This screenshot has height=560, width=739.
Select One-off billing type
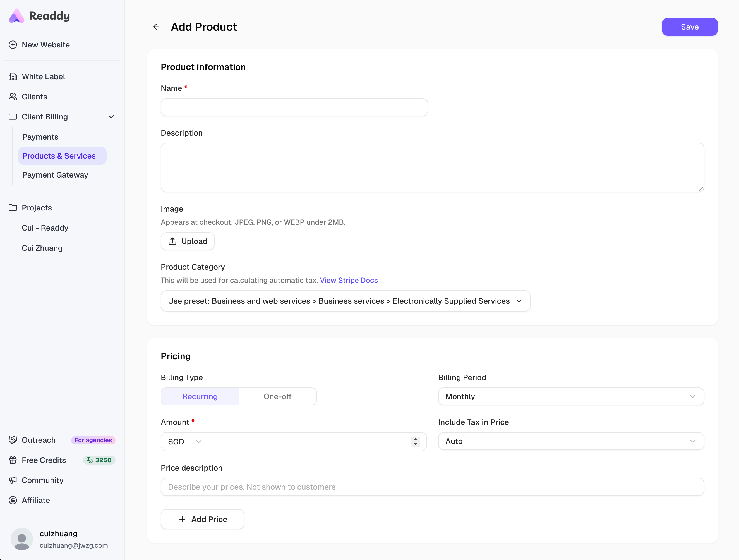point(277,396)
